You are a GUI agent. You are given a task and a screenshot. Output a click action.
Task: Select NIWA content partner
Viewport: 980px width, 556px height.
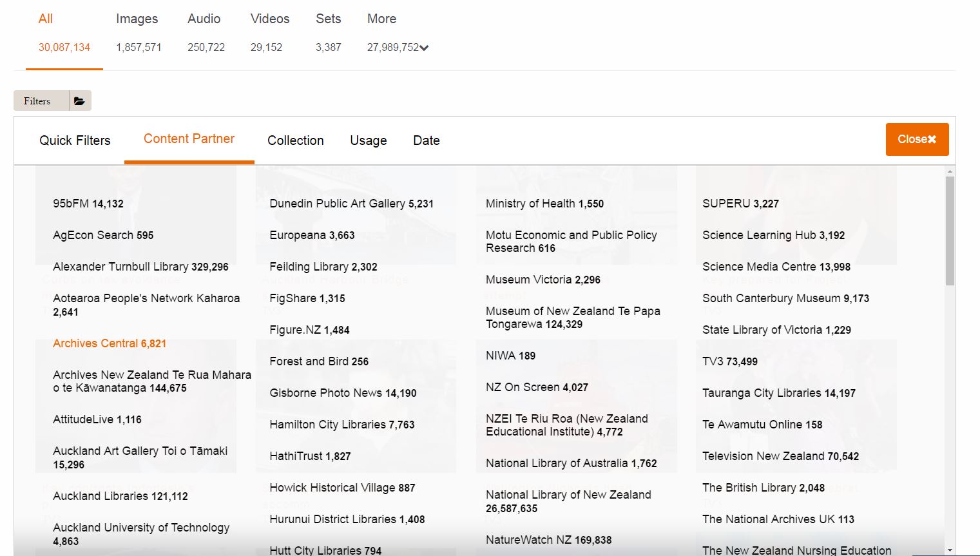(510, 356)
